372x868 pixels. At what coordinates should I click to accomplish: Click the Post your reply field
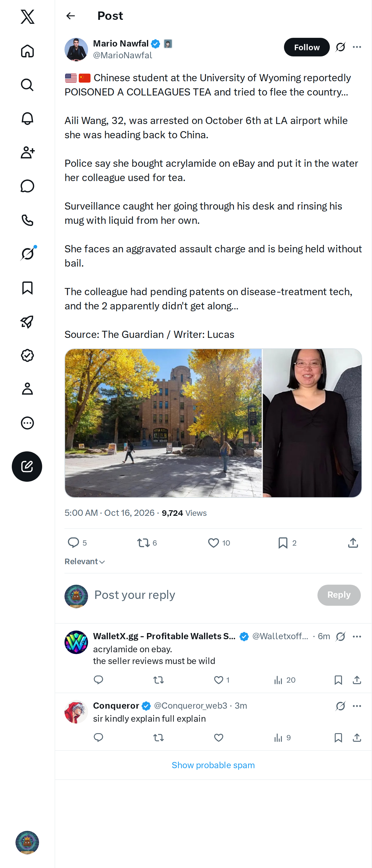coord(202,595)
